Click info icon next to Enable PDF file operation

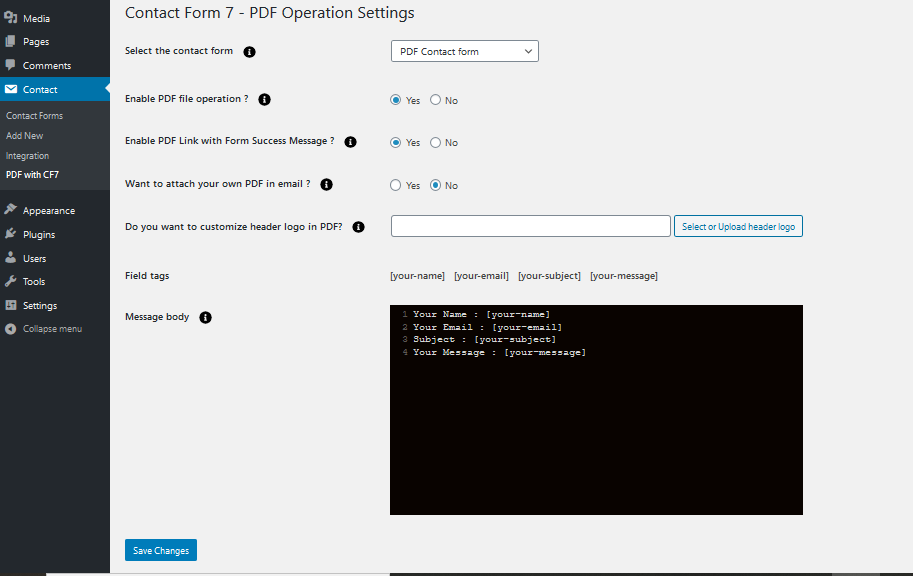[265, 99]
